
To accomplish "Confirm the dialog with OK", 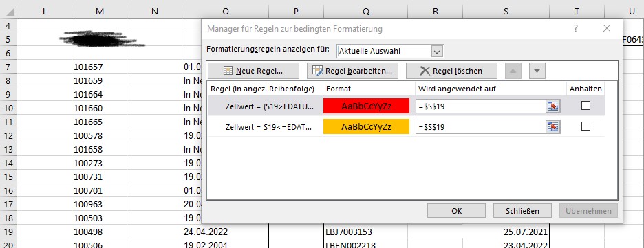I will (x=457, y=211).
